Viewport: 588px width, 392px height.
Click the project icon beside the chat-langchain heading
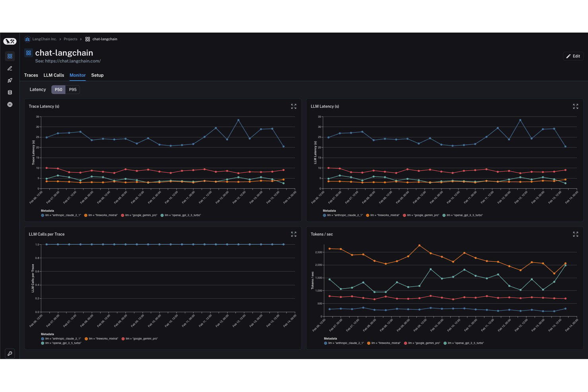coord(29,53)
